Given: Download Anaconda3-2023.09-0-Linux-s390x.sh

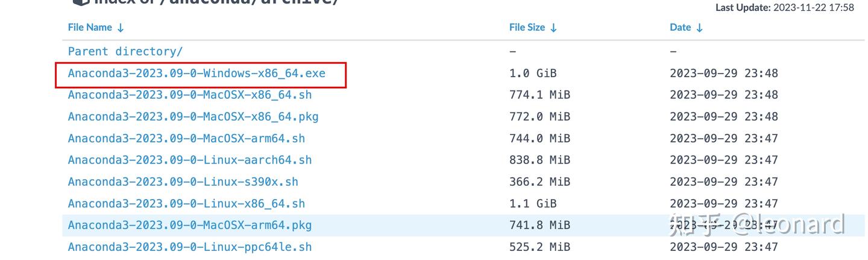Looking at the screenshot, I should click(183, 182).
